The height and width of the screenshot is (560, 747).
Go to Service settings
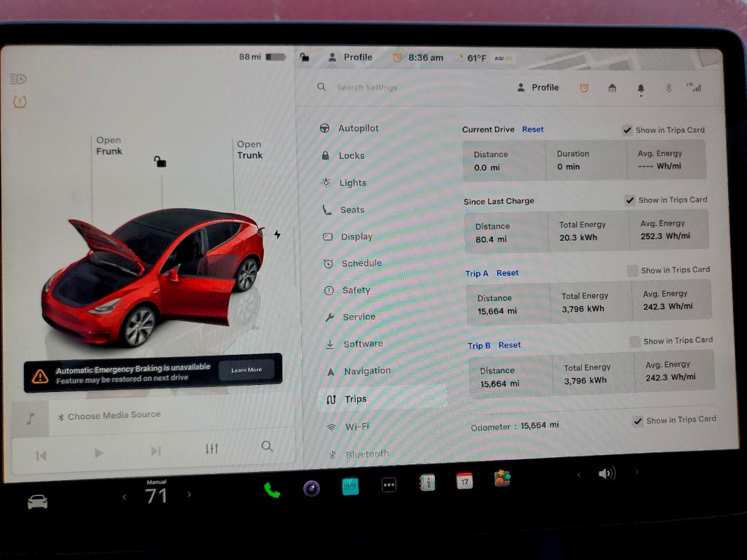(x=351, y=317)
